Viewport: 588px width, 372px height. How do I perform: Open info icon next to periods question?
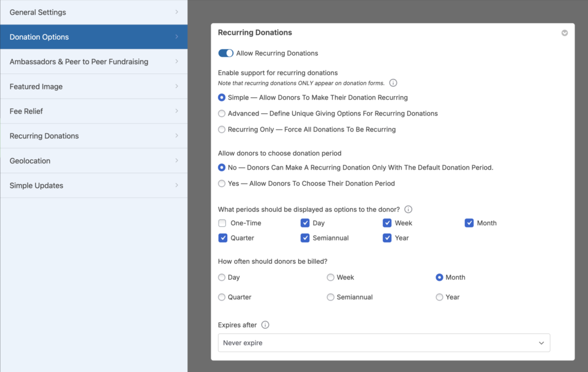[x=409, y=209]
